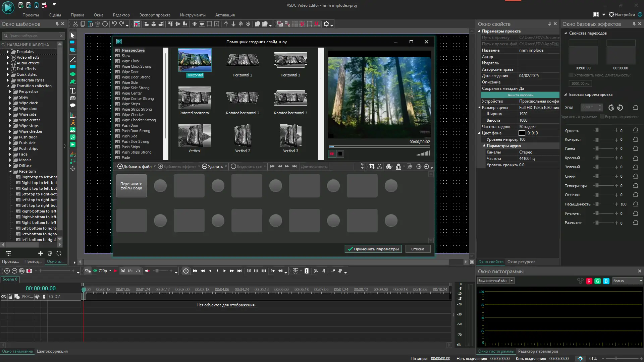
Task: Click the 'Отмена' button
Action: [418, 249]
